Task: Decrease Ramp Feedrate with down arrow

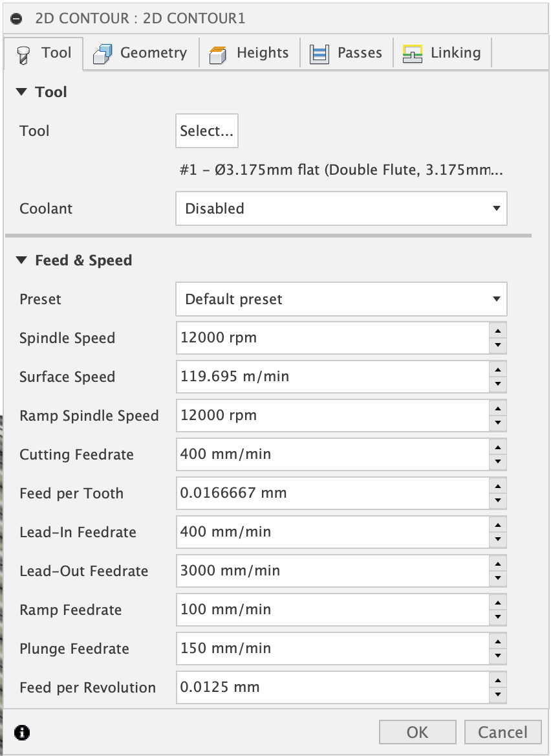Action: click(x=497, y=617)
